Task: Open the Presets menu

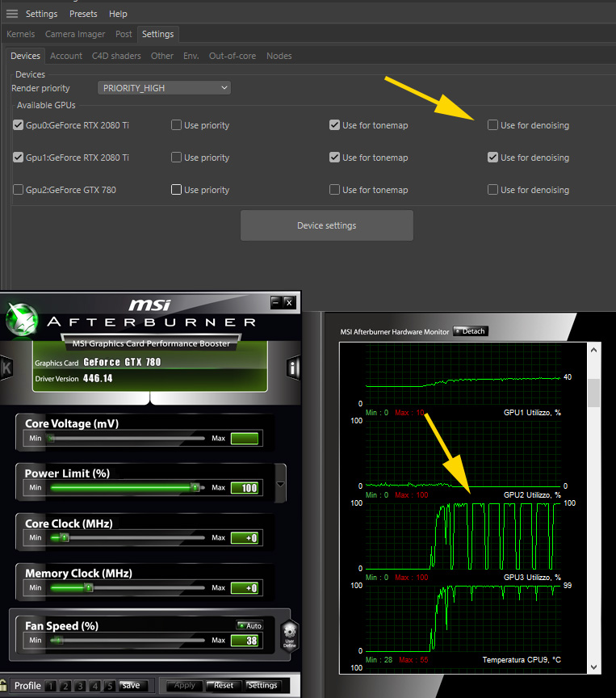Action: (x=83, y=14)
